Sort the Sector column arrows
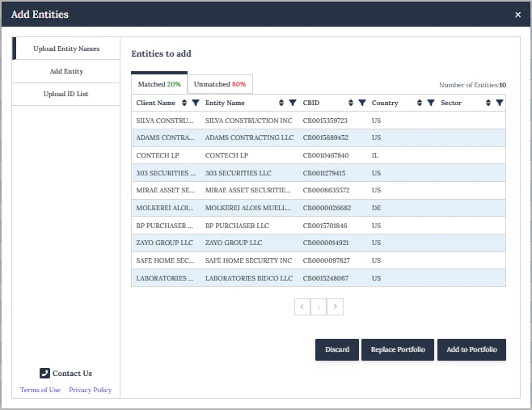 point(488,103)
